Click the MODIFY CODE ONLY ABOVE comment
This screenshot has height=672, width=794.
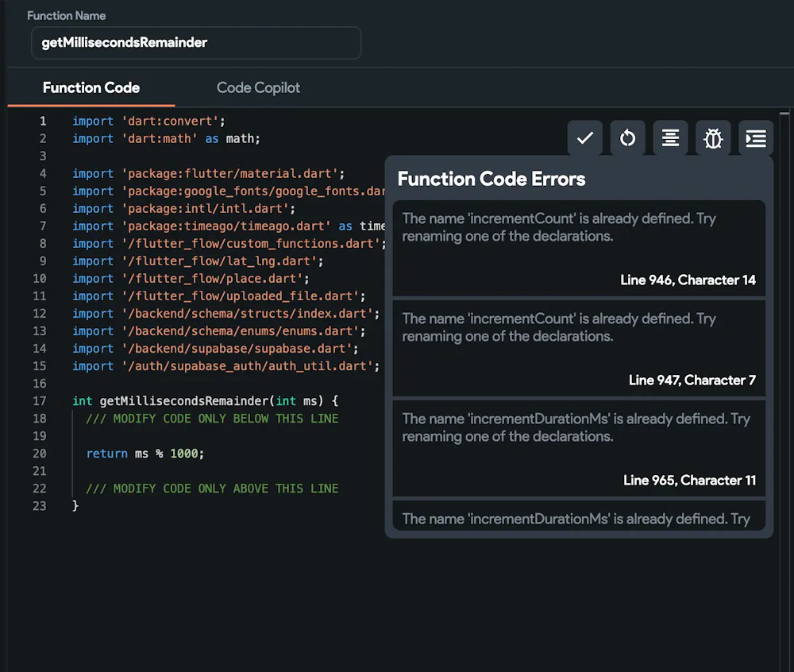pos(212,489)
